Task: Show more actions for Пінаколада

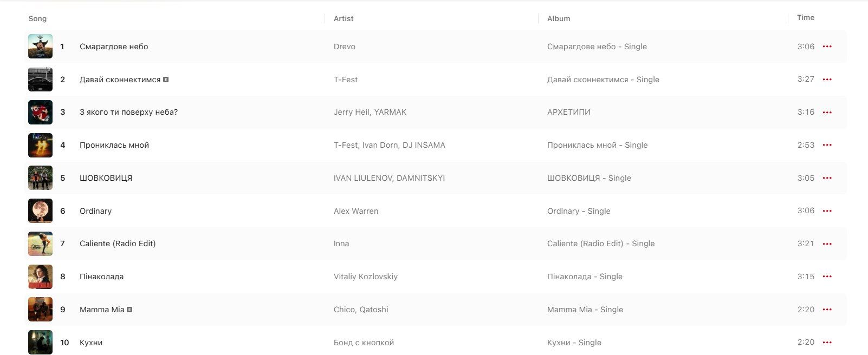Action: (827, 277)
